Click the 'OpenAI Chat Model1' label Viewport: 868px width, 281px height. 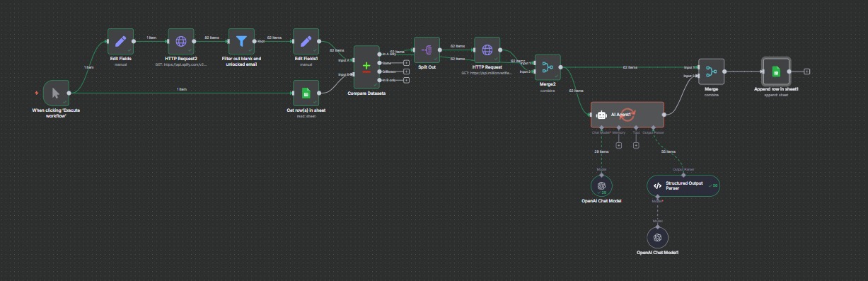(657, 252)
